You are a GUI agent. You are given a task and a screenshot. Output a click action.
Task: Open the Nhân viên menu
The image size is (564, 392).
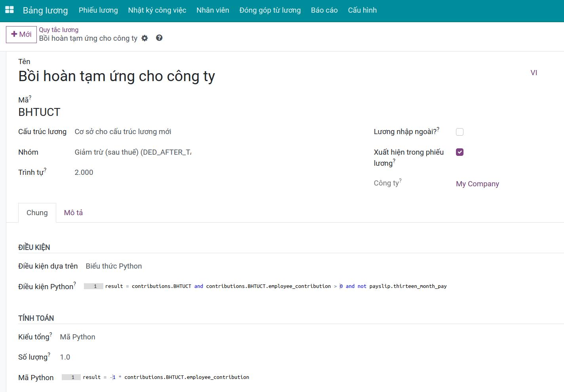point(213,10)
